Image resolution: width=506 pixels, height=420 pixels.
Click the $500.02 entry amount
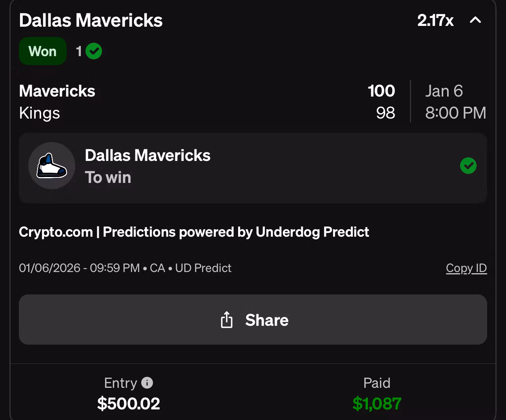(x=129, y=404)
